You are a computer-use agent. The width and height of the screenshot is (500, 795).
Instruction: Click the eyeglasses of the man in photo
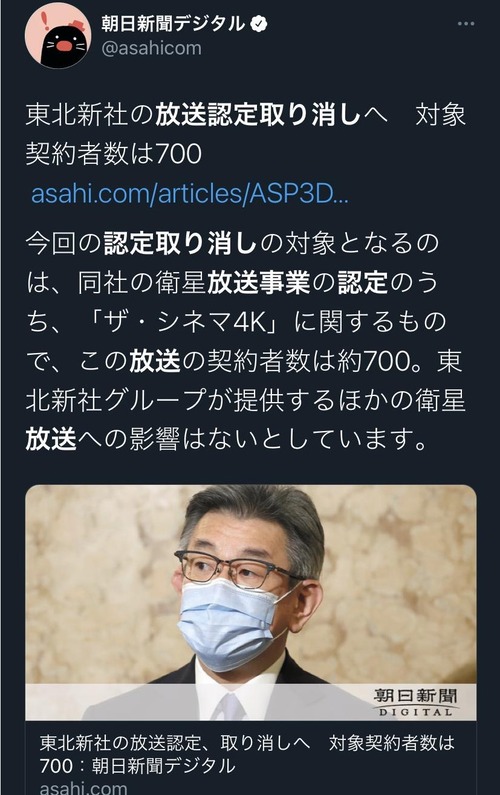click(238, 570)
